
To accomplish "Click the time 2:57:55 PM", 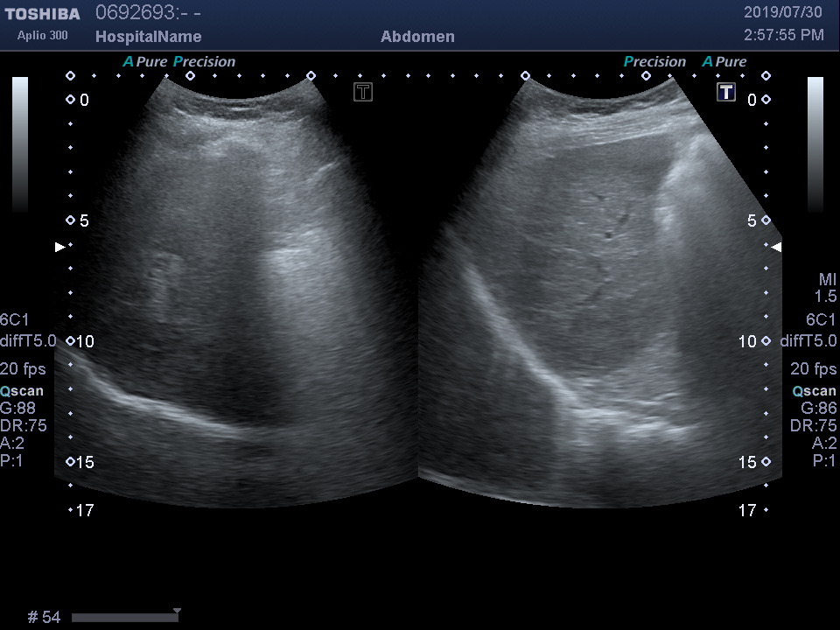I will (x=784, y=35).
